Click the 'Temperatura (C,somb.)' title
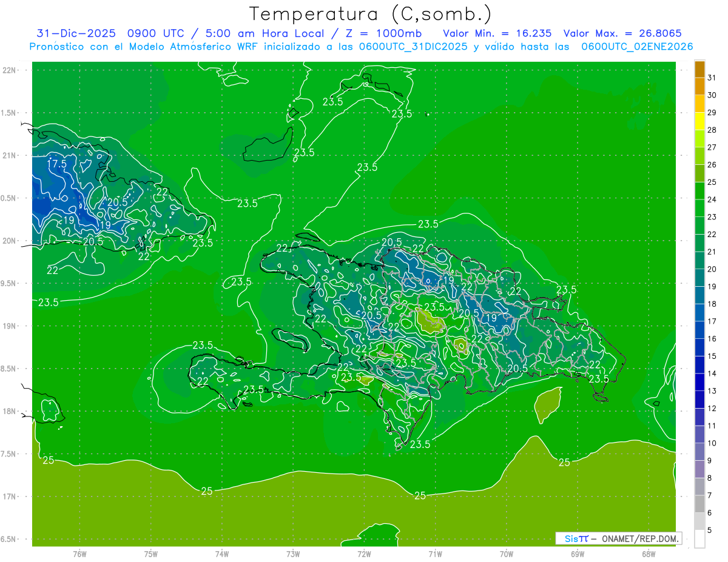728x562 pixels. point(370,13)
